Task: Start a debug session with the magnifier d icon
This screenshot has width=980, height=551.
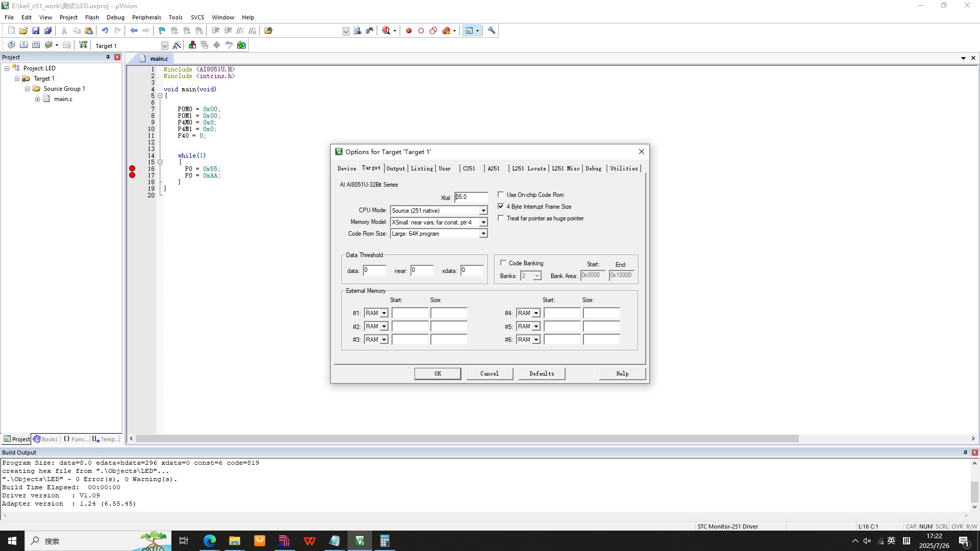Action: (x=386, y=31)
